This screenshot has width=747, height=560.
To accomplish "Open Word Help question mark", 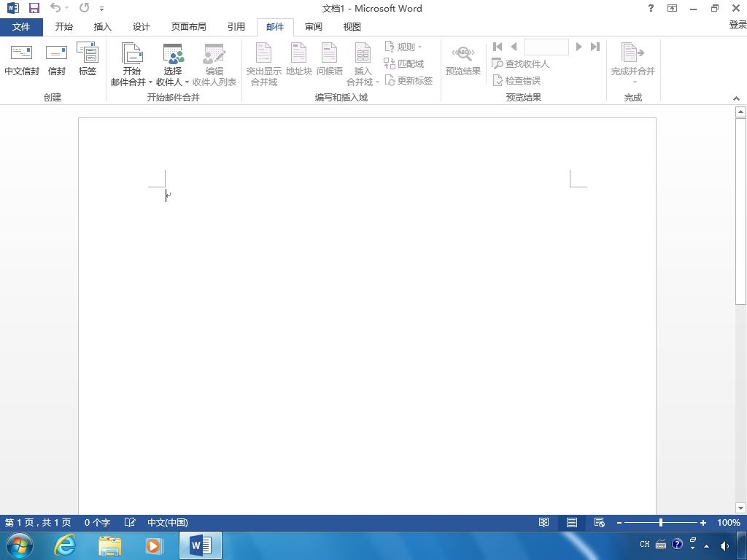I will (651, 8).
